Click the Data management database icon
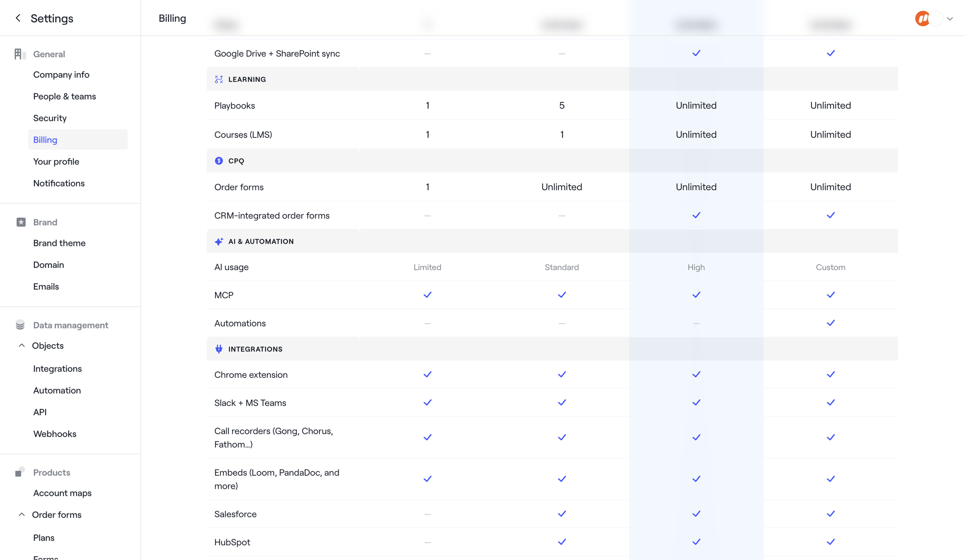 pyautogui.click(x=20, y=325)
